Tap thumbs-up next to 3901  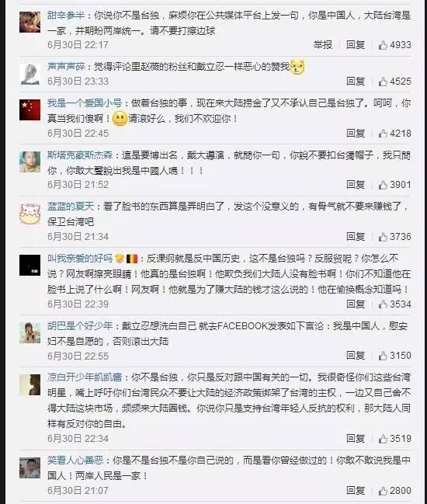pos(383,185)
